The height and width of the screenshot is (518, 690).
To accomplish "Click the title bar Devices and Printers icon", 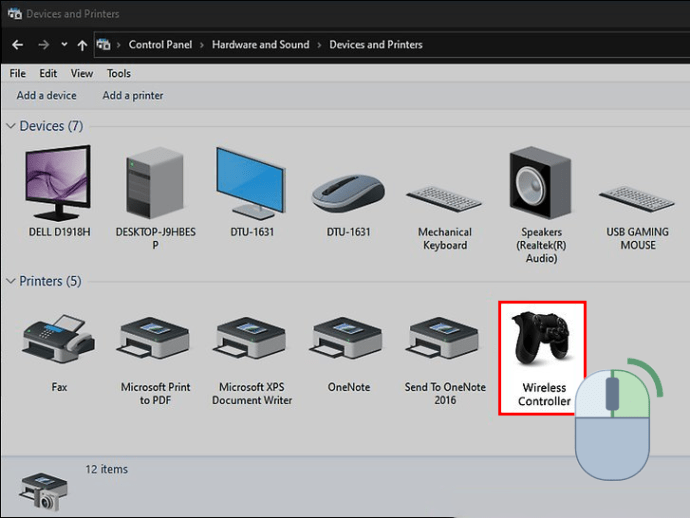I will click(x=15, y=14).
